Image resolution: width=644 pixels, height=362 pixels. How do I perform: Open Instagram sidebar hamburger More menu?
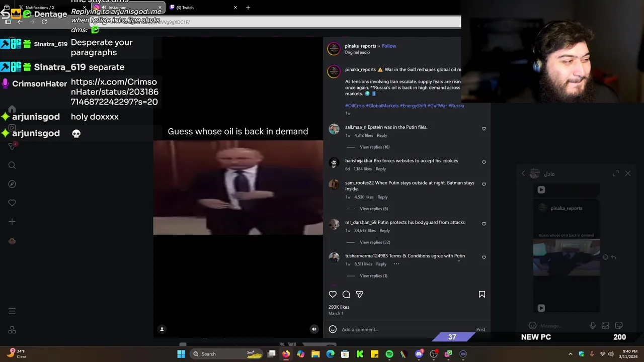tap(12, 311)
